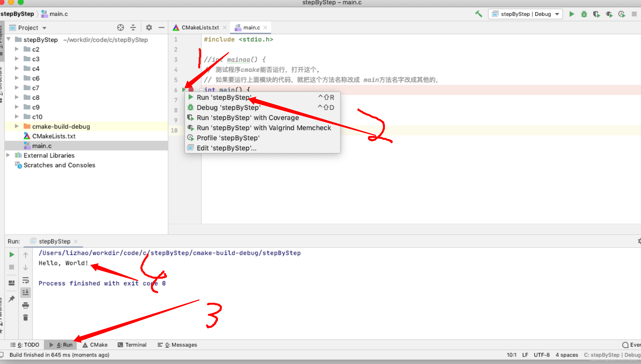Click the Stop square in top toolbar

coord(634,14)
